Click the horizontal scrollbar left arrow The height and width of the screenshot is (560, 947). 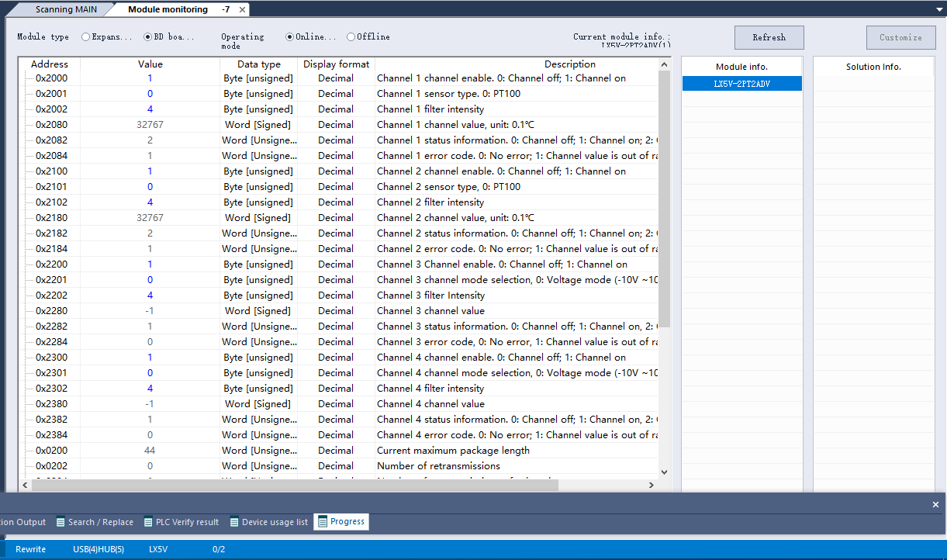click(x=26, y=485)
